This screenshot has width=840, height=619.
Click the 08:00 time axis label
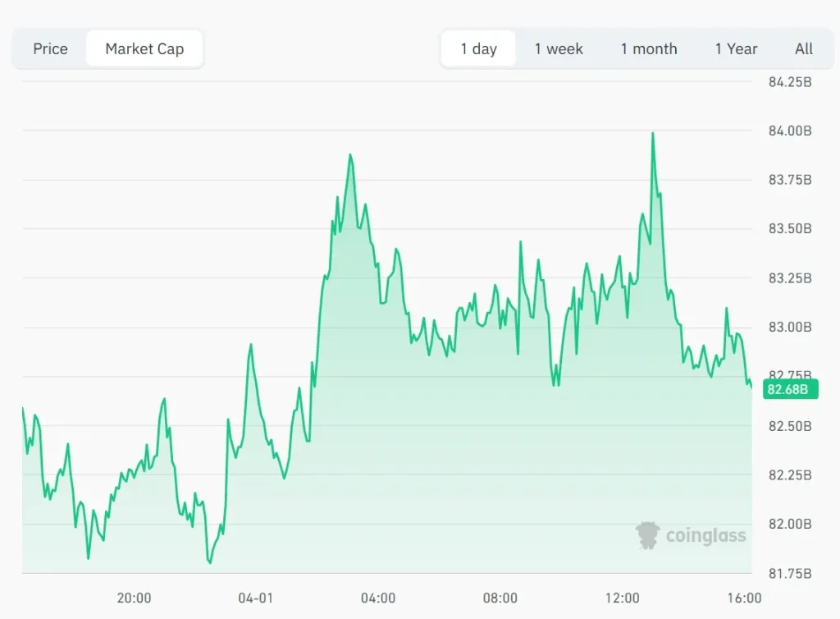pyautogui.click(x=500, y=598)
